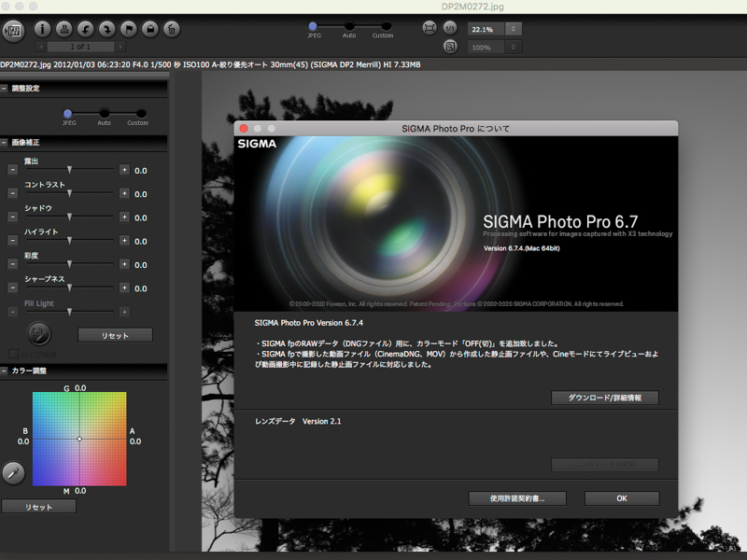Viewport: 747px width, 560px height.
Task: Click リセット under the color wheel
Action: [38, 507]
